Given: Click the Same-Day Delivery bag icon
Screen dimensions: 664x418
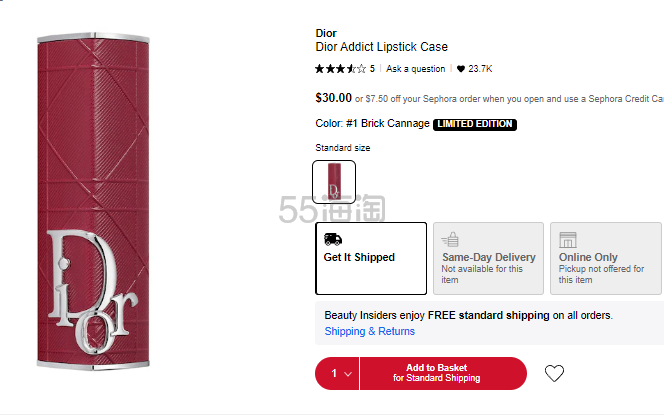Looking at the screenshot, I should click(450, 240).
